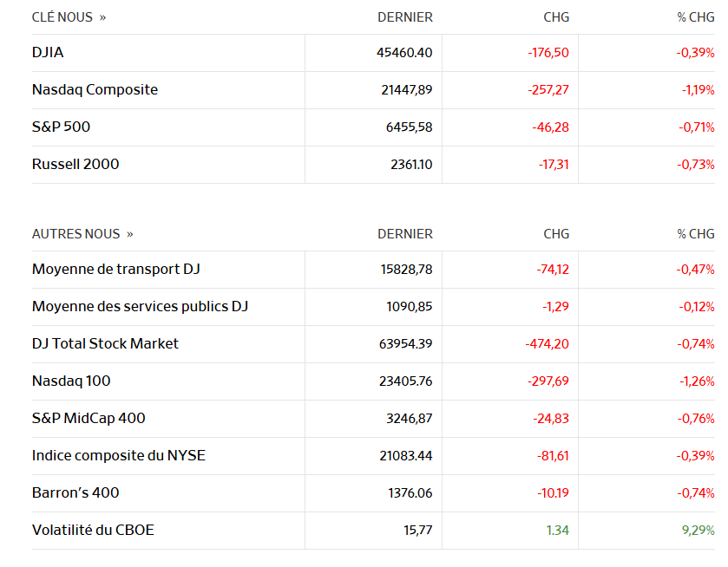Screen dimensions: 728x567
Task: Open the Nasdaq Composite index
Action: coord(95,90)
